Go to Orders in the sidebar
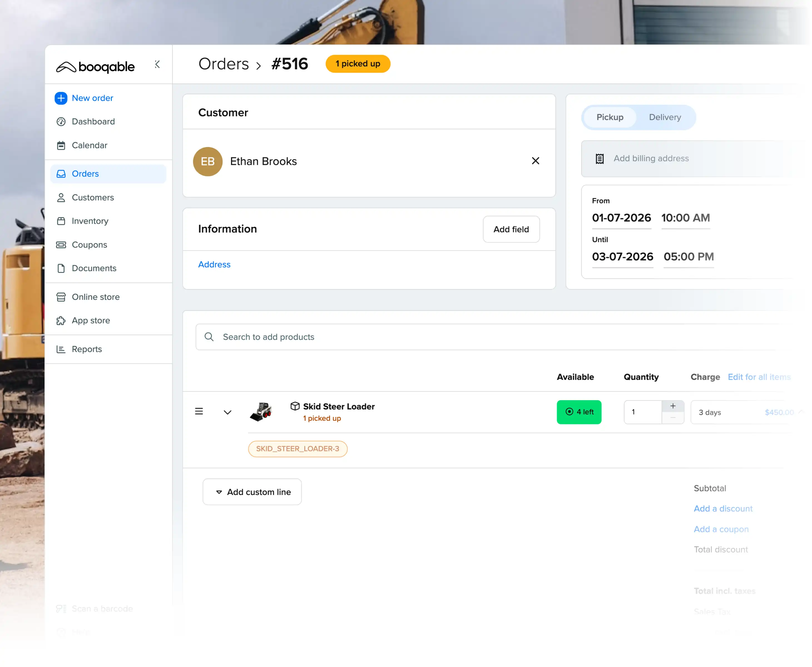 (x=108, y=174)
